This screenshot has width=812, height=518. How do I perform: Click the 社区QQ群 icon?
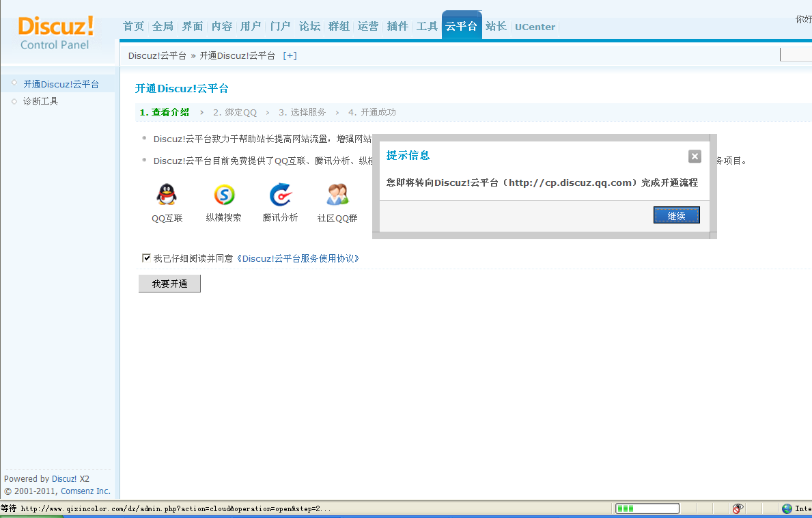click(x=337, y=195)
